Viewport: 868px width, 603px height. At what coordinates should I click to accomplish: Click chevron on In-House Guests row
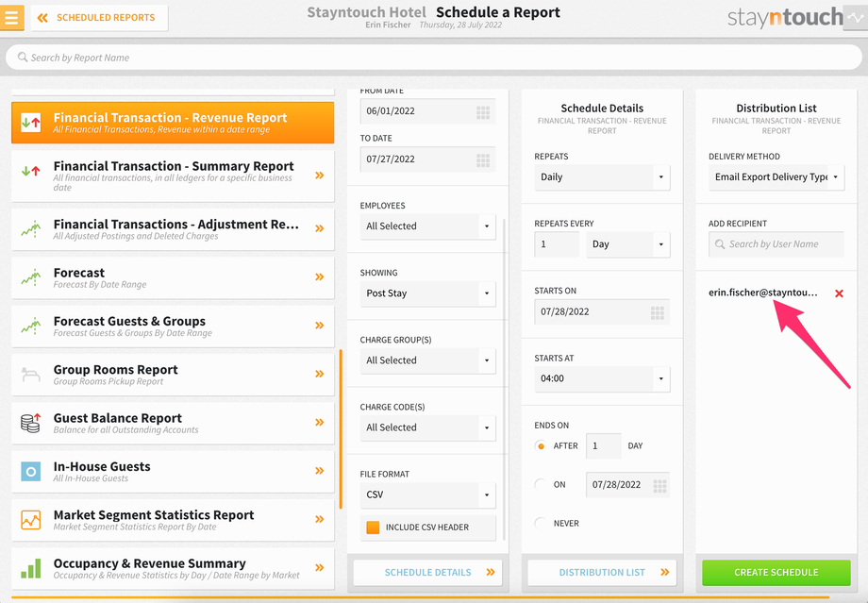coord(320,471)
